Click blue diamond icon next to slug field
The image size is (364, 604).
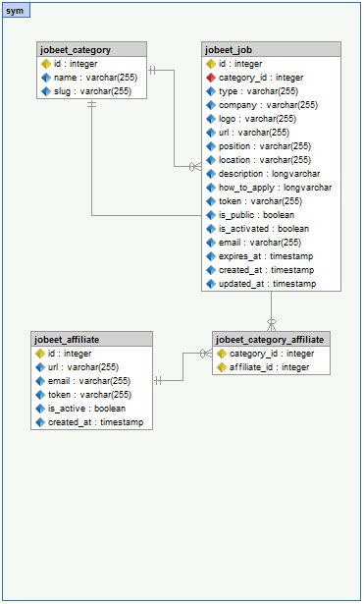coord(46,91)
